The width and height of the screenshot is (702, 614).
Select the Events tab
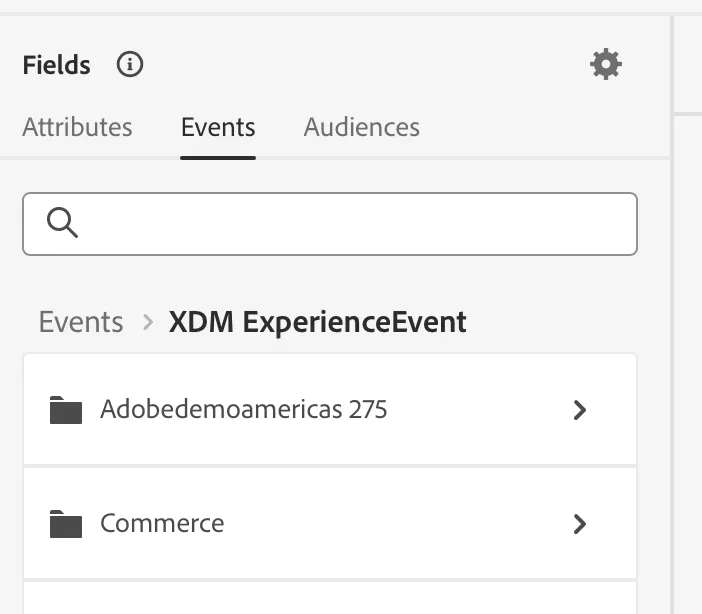(x=218, y=127)
